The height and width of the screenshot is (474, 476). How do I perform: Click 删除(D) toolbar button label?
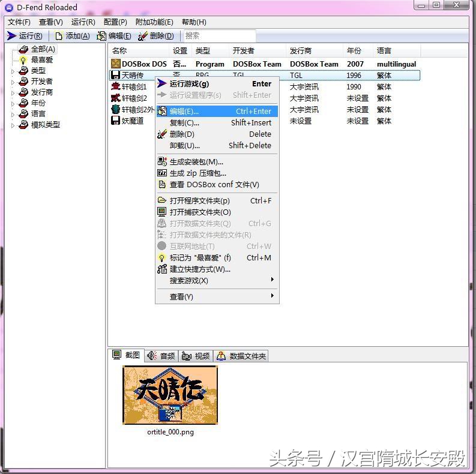(162, 36)
